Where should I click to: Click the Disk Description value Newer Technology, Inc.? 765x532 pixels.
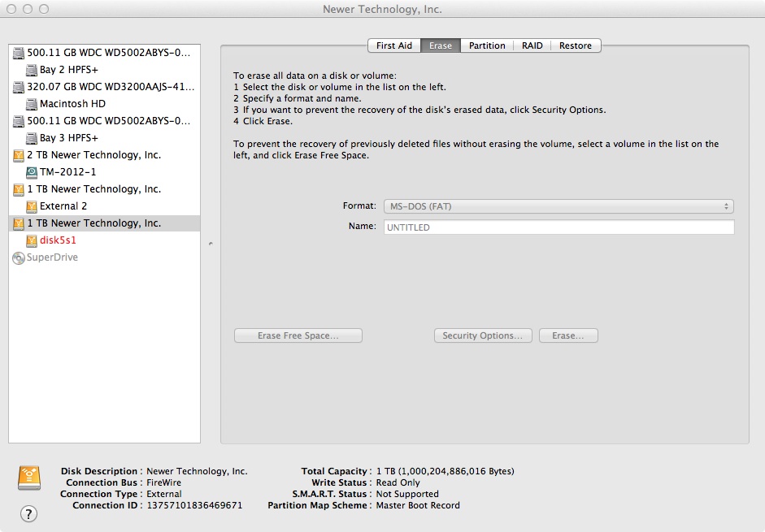pos(197,471)
